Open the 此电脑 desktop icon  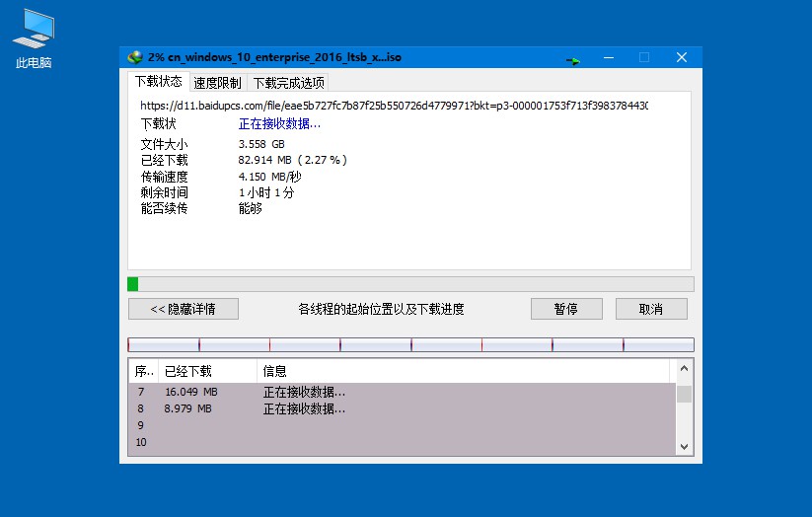(x=34, y=39)
